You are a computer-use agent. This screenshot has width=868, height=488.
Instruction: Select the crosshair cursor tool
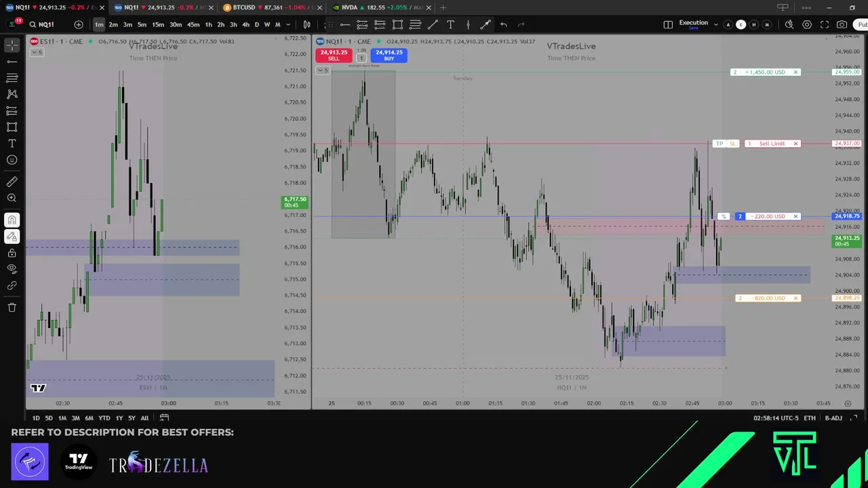tap(12, 45)
